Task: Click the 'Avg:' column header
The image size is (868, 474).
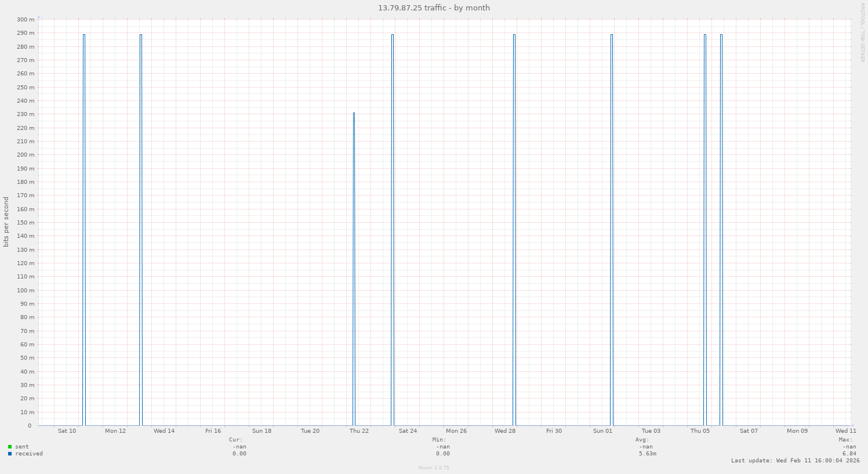Action: pyautogui.click(x=642, y=440)
